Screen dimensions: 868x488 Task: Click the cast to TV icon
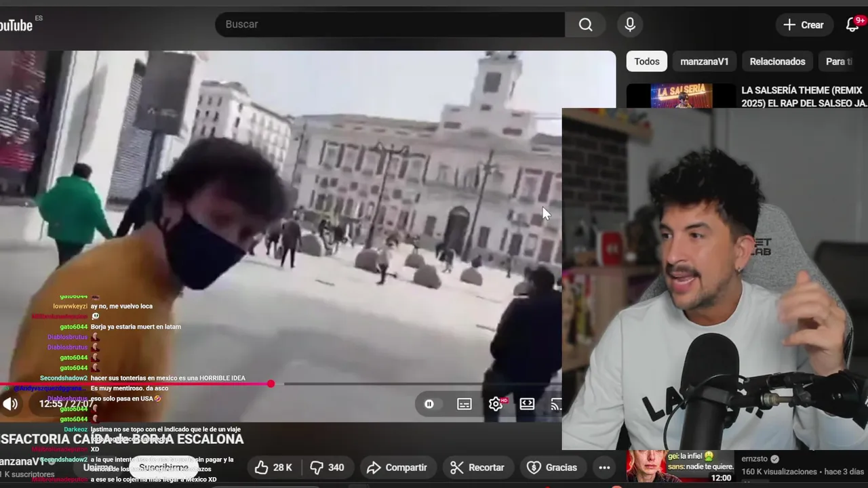pyautogui.click(x=556, y=405)
